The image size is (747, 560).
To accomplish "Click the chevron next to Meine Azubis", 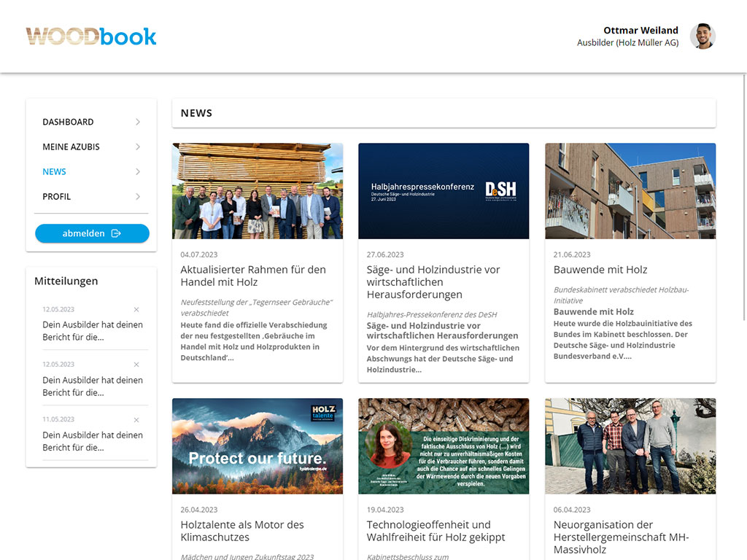I will (x=138, y=147).
